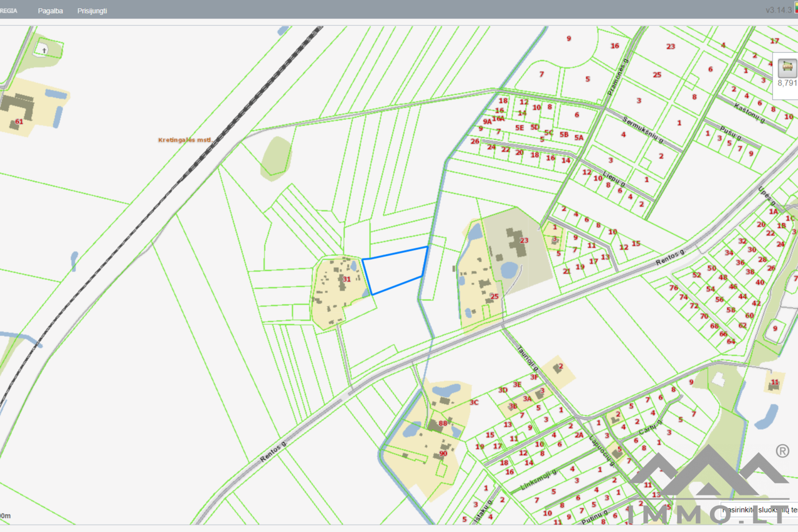Click the Tauriųjų g. street label

(528, 358)
